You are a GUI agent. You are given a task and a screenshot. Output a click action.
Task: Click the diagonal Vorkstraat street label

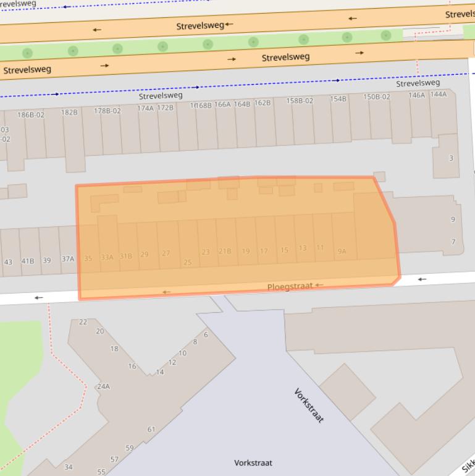point(309,406)
